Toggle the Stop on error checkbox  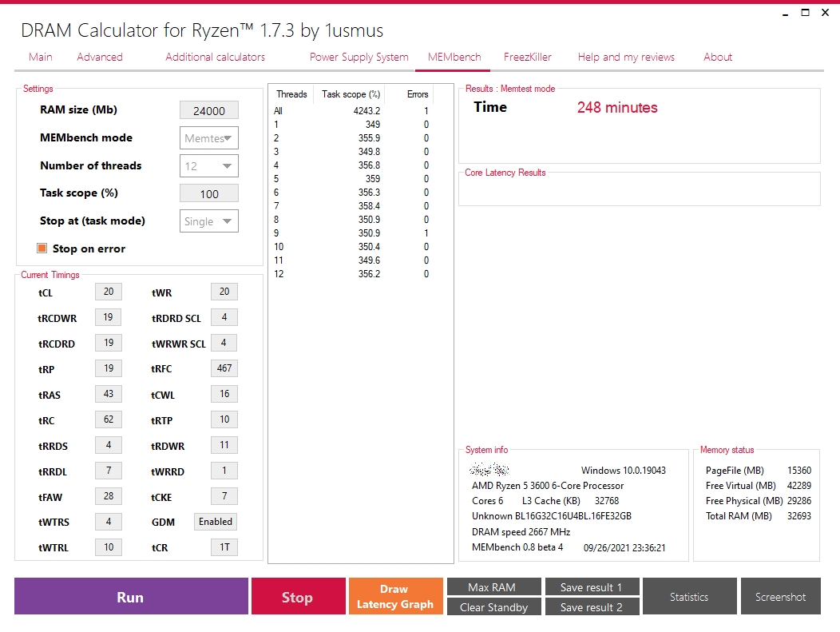pyautogui.click(x=42, y=248)
